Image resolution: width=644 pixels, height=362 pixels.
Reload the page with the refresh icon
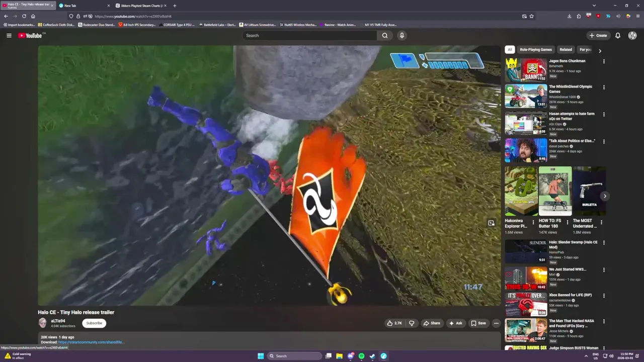coord(24,16)
